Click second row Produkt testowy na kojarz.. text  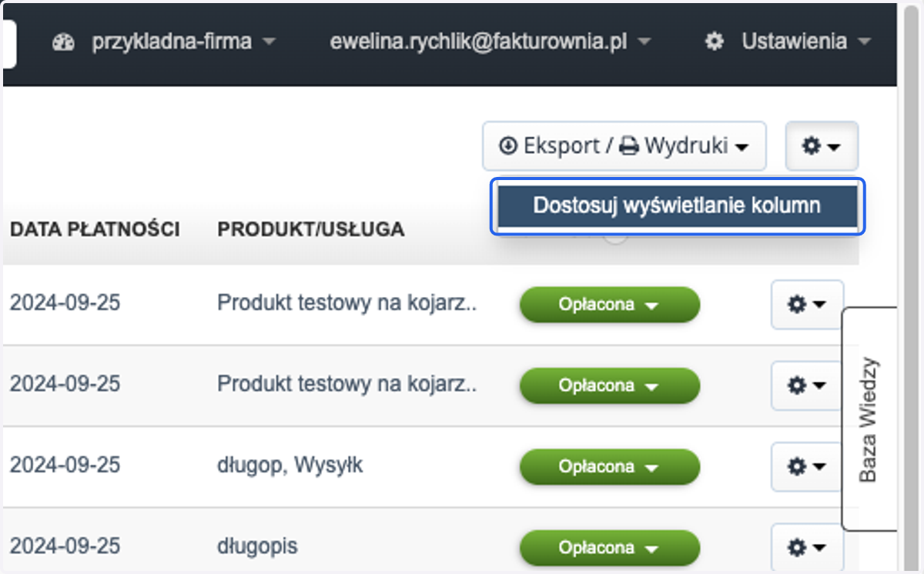click(347, 384)
